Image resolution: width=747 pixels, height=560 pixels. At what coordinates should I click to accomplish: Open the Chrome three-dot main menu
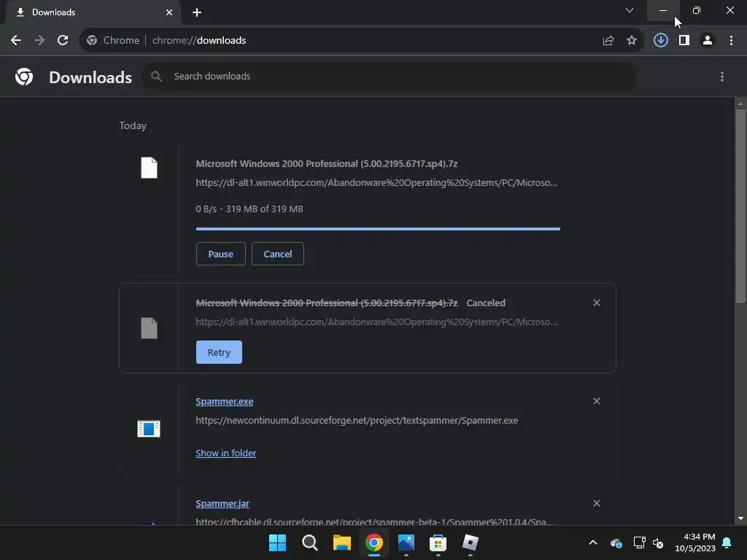tap(731, 41)
